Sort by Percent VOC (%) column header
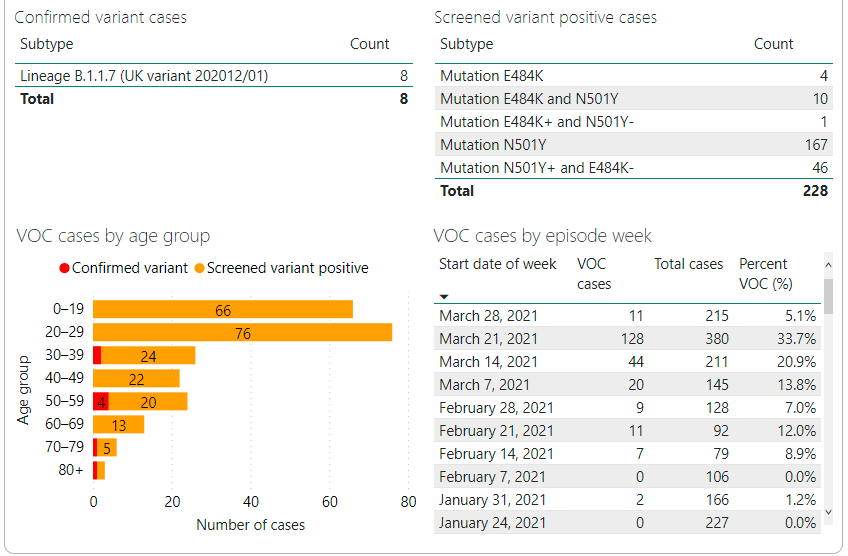The image size is (848, 556). click(x=765, y=274)
